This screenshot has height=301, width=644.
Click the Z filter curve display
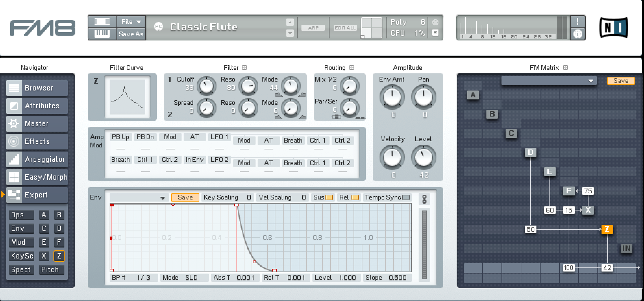tap(127, 97)
